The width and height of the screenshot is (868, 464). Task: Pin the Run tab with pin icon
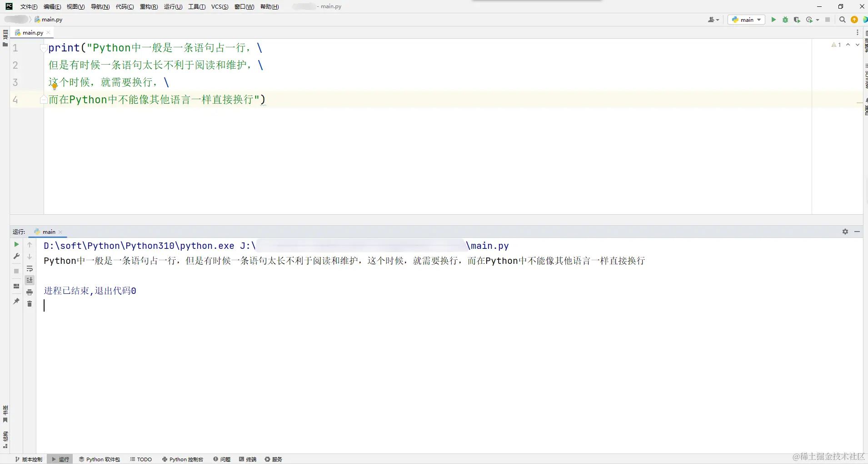click(x=16, y=301)
